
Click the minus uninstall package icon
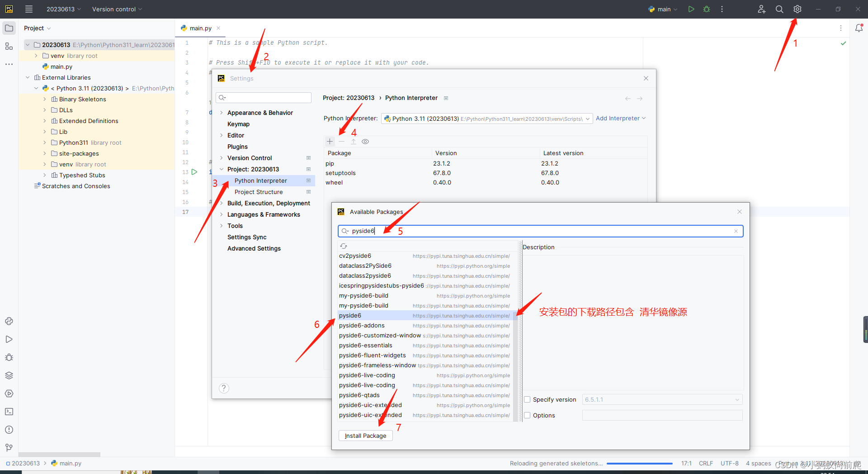pyautogui.click(x=342, y=142)
